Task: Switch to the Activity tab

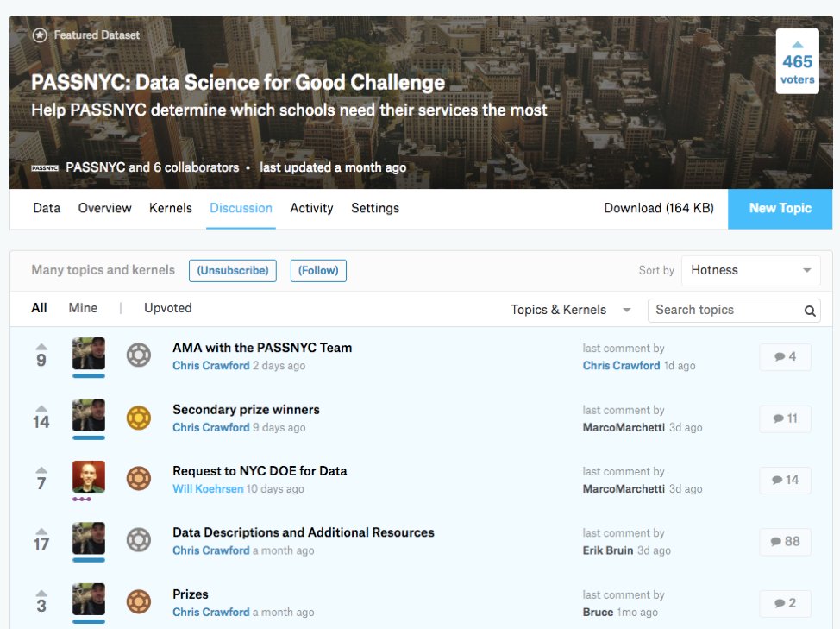Action: (x=311, y=208)
